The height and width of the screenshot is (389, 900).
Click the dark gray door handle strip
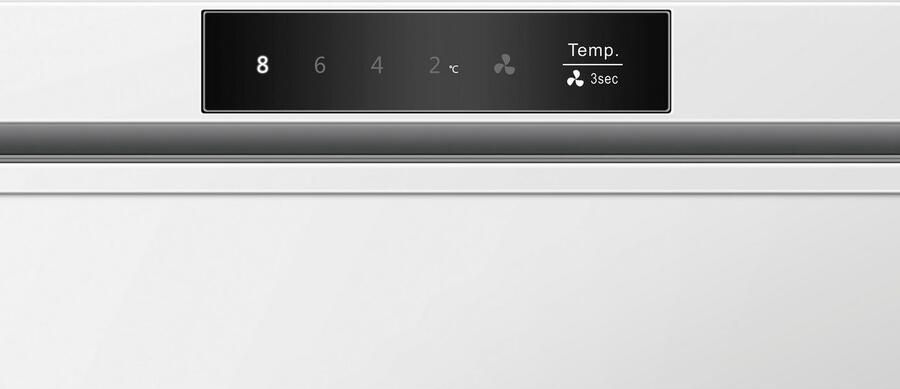click(450, 138)
